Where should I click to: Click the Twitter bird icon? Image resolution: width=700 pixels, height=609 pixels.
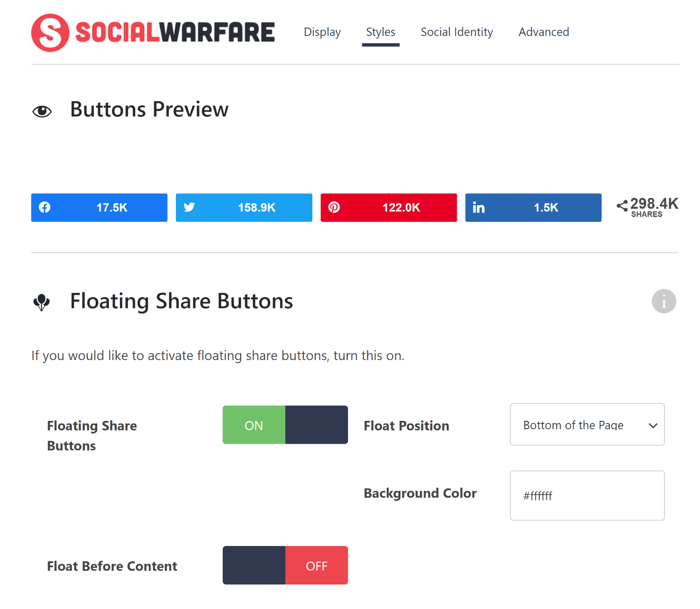tap(189, 207)
